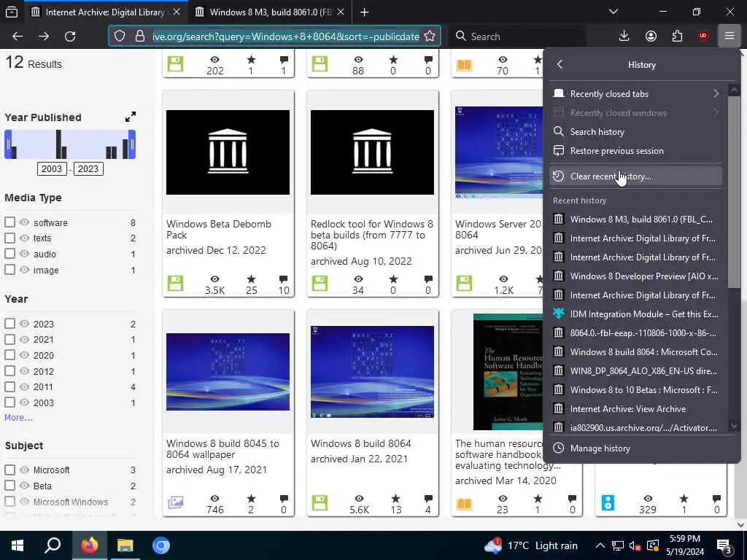This screenshot has width=747, height=560.
Task: Select Clear recent history
Action: pyautogui.click(x=636, y=176)
